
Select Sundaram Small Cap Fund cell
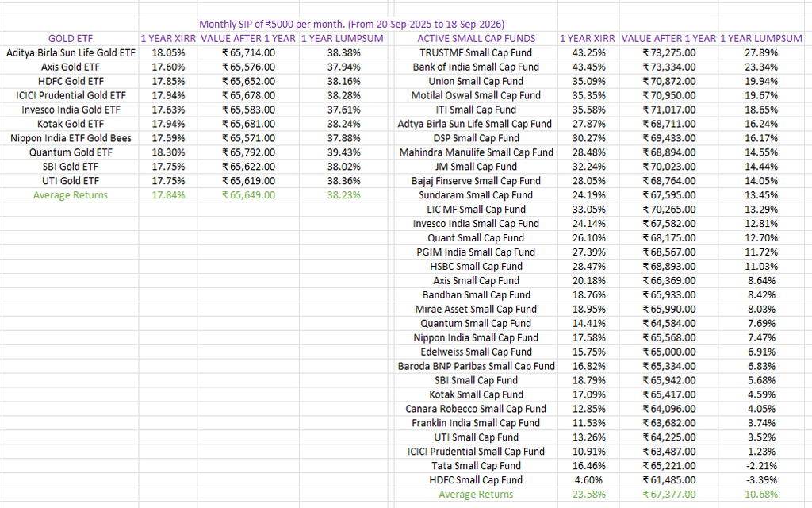click(x=476, y=195)
